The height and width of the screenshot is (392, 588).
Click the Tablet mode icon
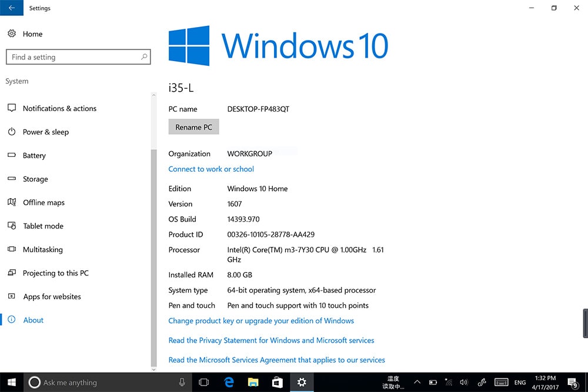pyautogui.click(x=12, y=226)
